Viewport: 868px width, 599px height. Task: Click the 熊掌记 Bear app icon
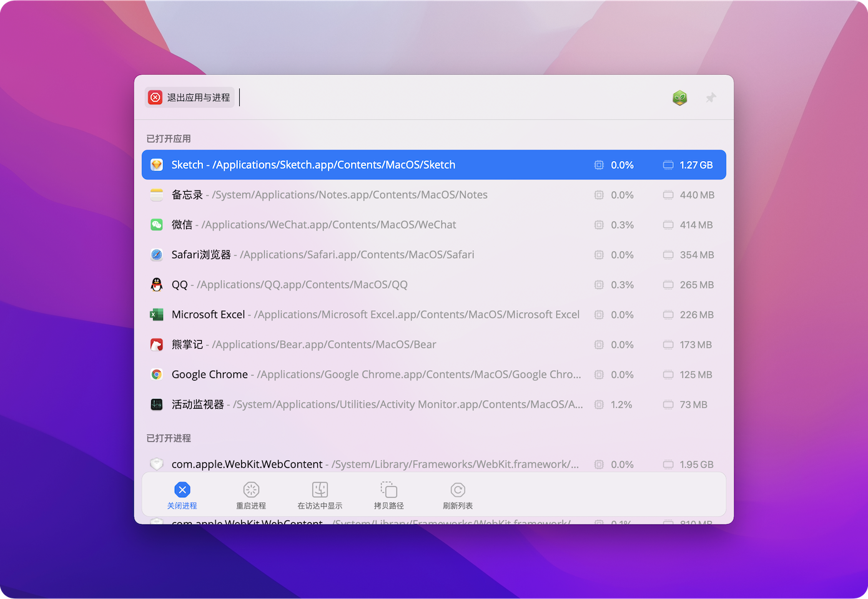click(x=157, y=344)
